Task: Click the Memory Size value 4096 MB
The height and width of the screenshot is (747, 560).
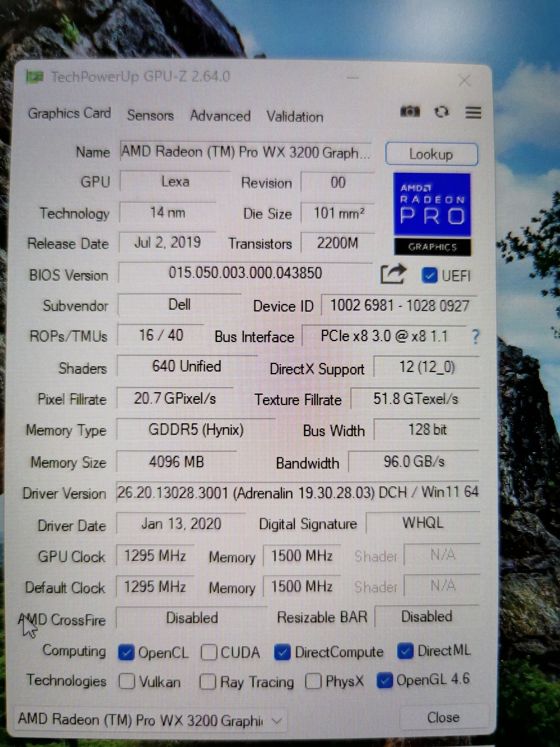Action: click(176, 462)
